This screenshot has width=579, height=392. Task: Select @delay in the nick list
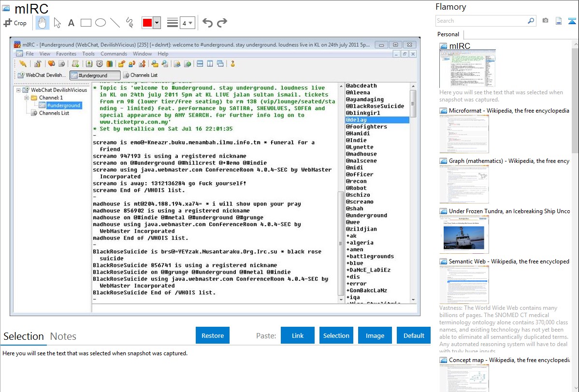pos(377,120)
